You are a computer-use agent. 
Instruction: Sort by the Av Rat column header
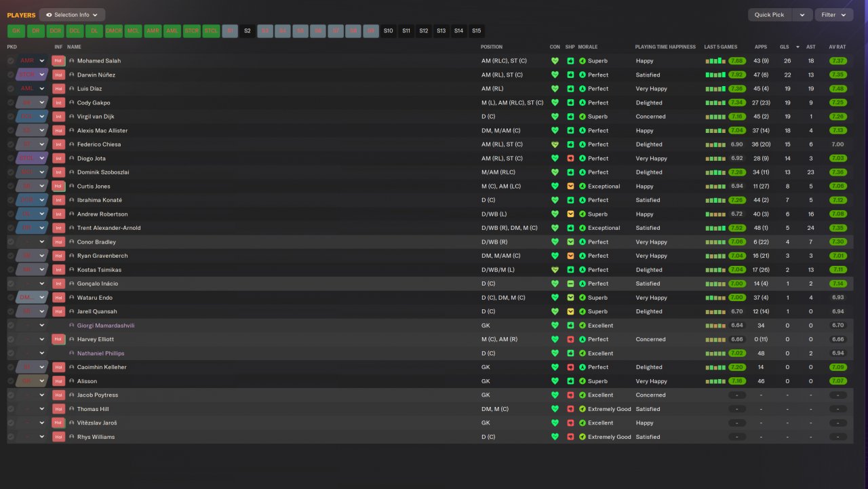click(x=837, y=47)
